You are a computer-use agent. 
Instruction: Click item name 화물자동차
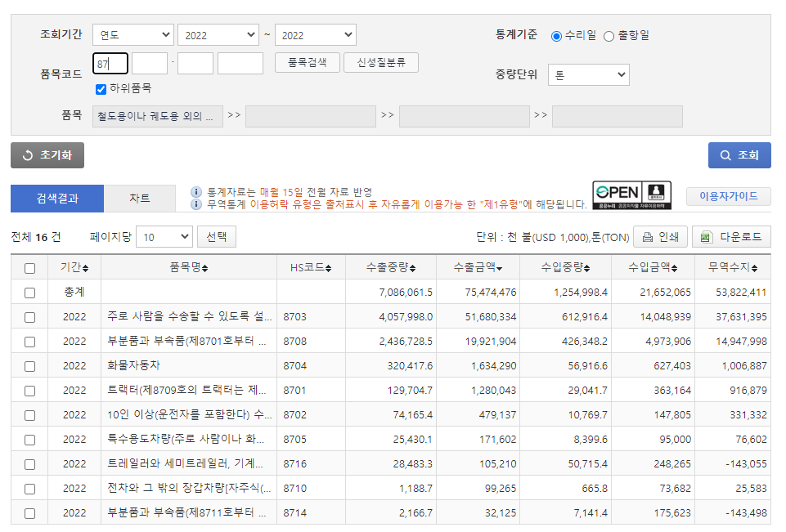133,365
